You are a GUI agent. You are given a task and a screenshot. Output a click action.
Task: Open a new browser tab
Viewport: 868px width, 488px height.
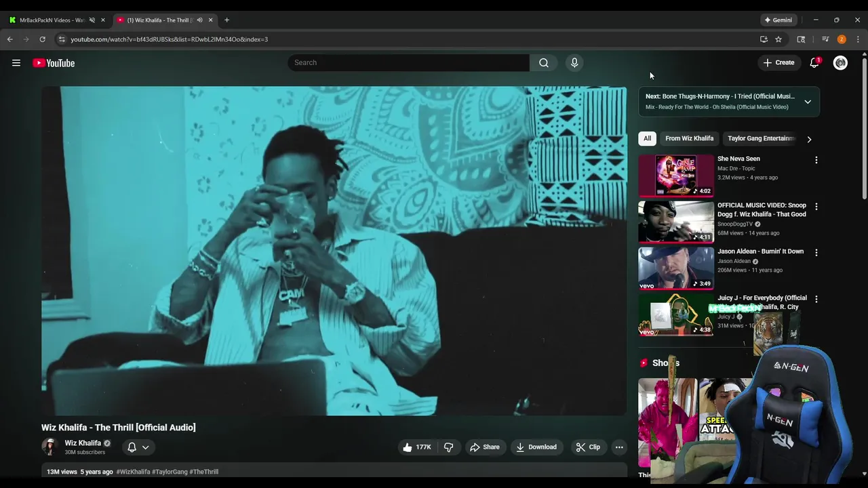click(226, 20)
